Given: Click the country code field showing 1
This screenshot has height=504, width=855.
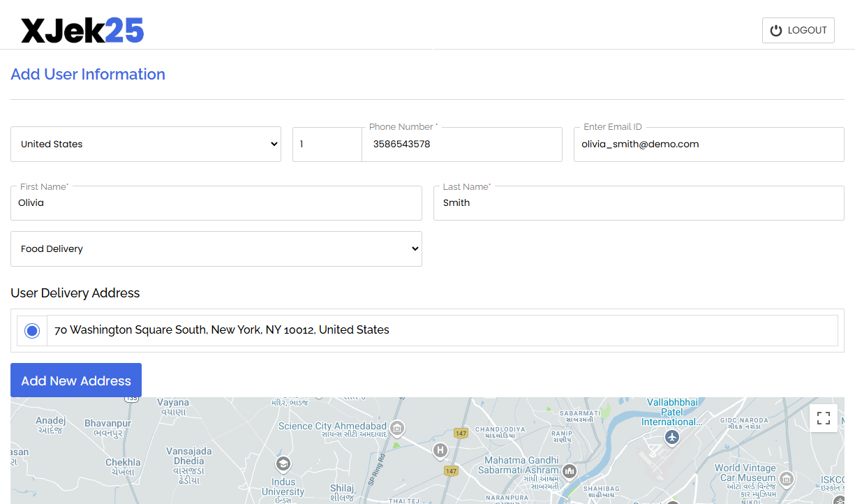Looking at the screenshot, I should [x=327, y=144].
